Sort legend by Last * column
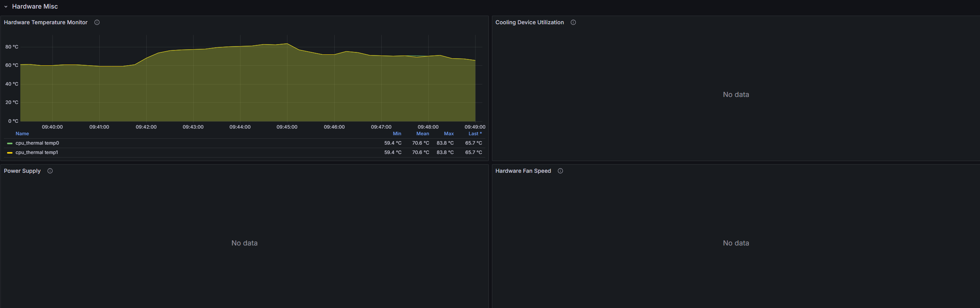The image size is (980, 308). pyautogui.click(x=475, y=134)
